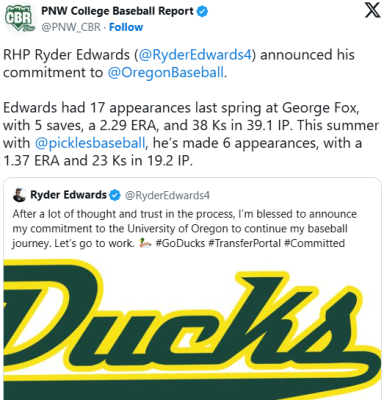The width and height of the screenshot is (384, 400).
Task: Click the @PNW_CBR handle
Action: [x=71, y=27]
